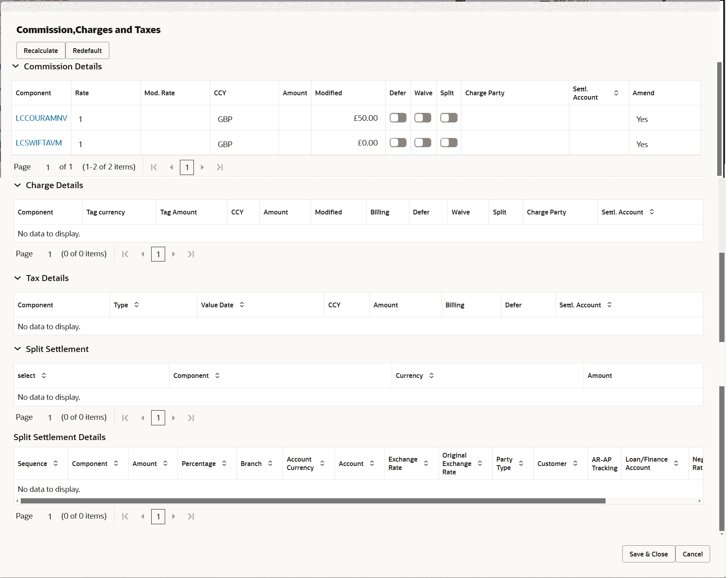The image size is (728, 578).
Task: Collapse the Charge Details section
Action: coord(18,185)
